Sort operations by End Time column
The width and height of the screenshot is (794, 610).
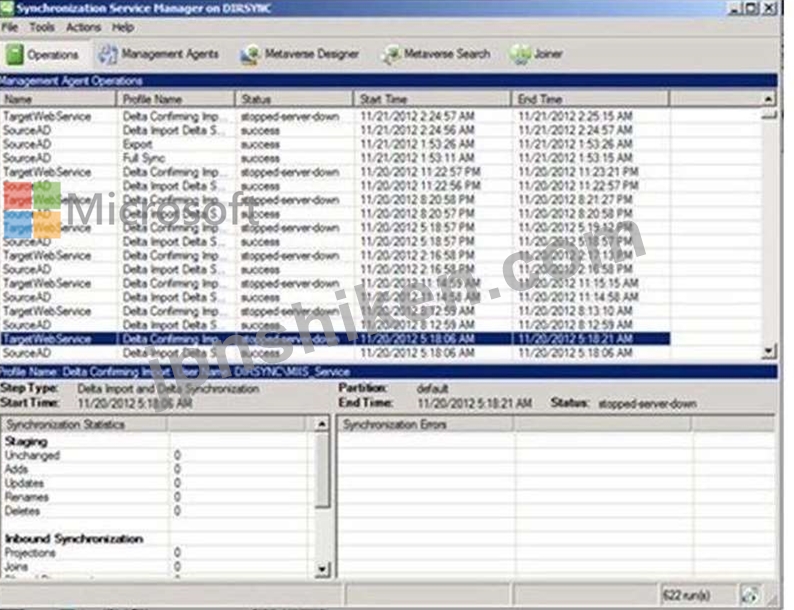pyautogui.click(x=590, y=99)
